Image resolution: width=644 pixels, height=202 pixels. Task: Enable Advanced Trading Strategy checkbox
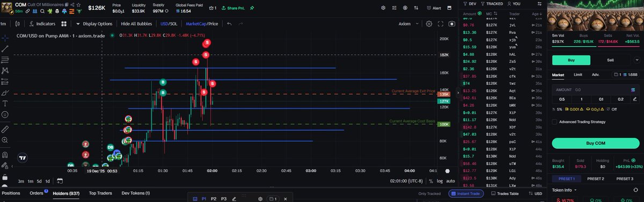pos(554,121)
